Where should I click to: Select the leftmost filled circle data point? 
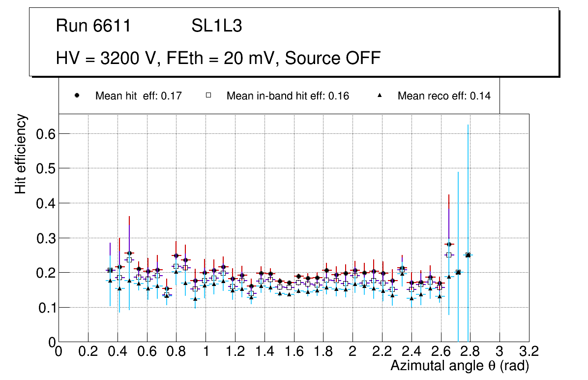(x=110, y=270)
